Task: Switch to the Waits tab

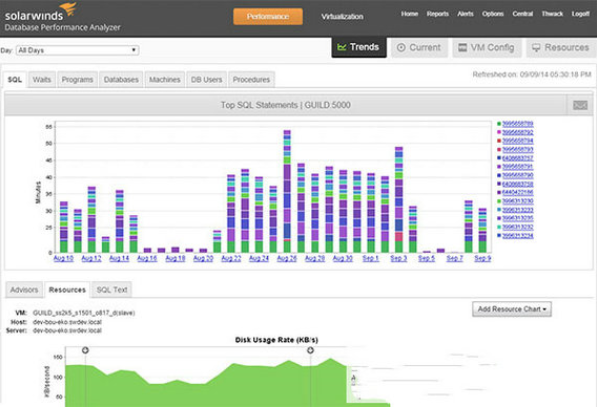Action: (42, 80)
